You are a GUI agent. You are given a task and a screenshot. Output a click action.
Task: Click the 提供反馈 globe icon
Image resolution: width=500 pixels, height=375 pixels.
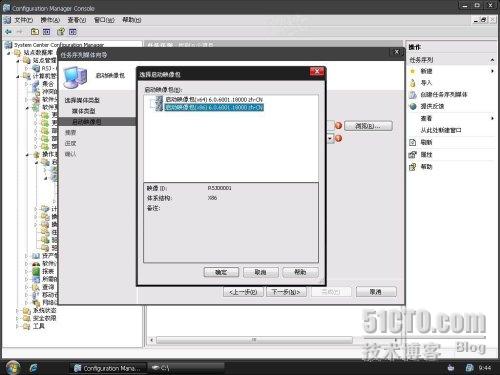(x=413, y=106)
